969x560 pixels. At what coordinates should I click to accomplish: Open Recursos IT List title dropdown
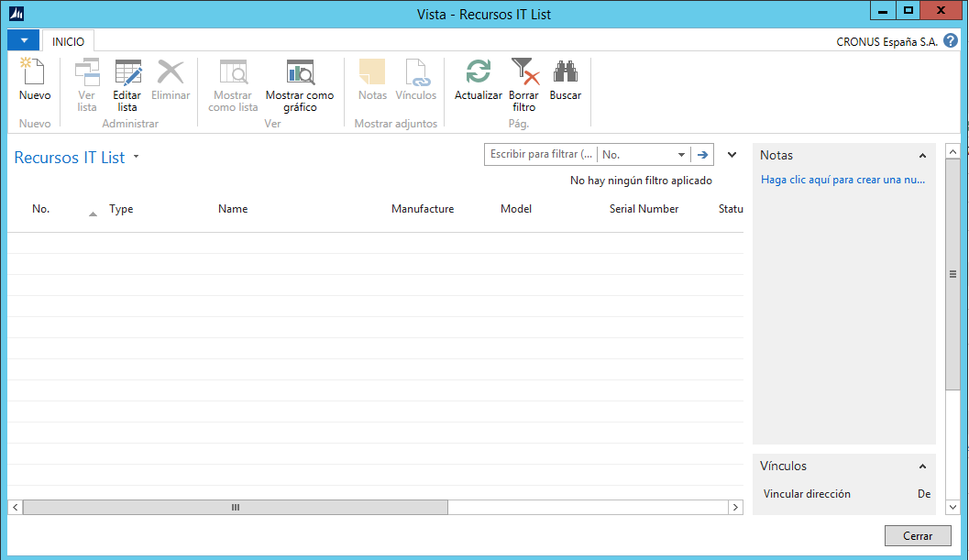tap(136, 157)
